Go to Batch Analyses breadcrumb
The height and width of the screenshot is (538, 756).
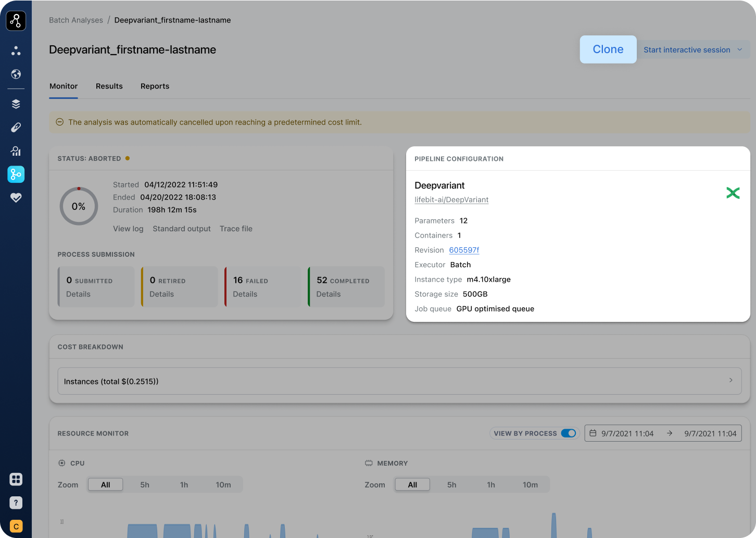(x=76, y=20)
